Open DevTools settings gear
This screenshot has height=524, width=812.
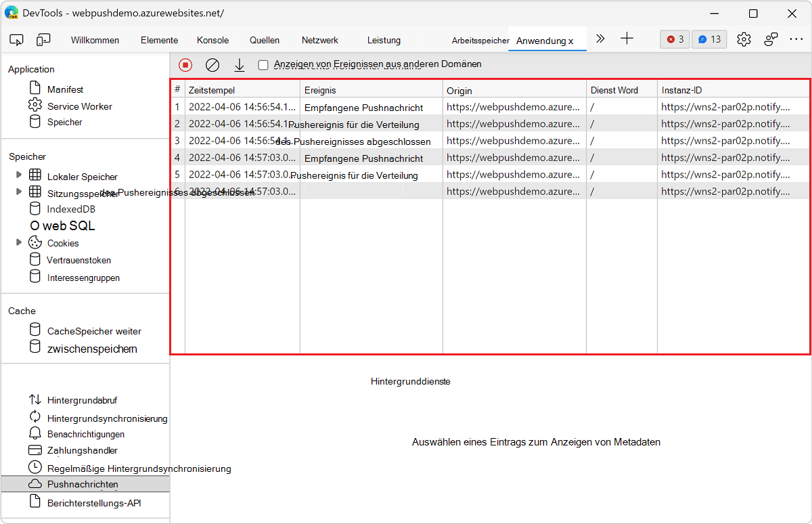click(x=744, y=39)
